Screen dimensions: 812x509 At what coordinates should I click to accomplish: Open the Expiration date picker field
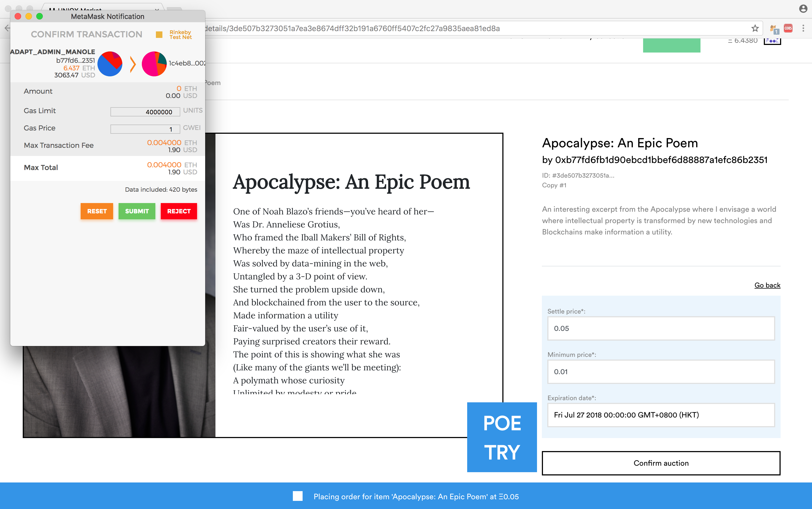pos(661,415)
